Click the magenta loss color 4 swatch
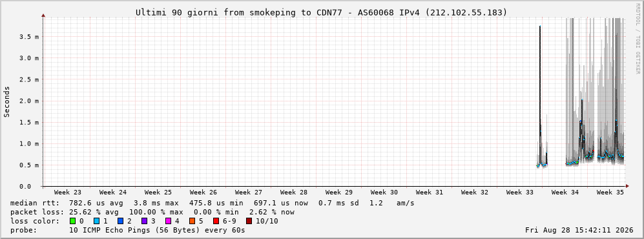The image size is (644, 239). [x=169, y=222]
